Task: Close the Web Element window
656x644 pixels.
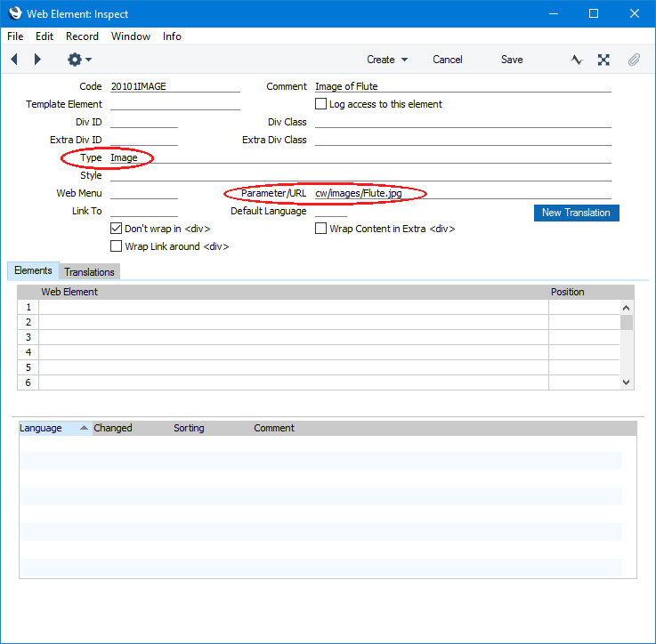Action: 635,13
